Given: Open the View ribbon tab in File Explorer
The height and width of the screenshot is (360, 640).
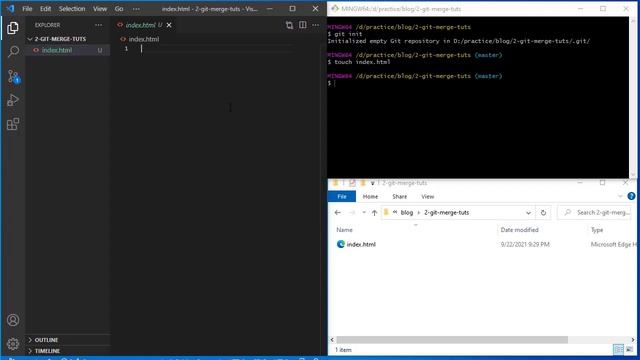Looking at the screenshot, I should pyautogui.click(x=427, y=196).
